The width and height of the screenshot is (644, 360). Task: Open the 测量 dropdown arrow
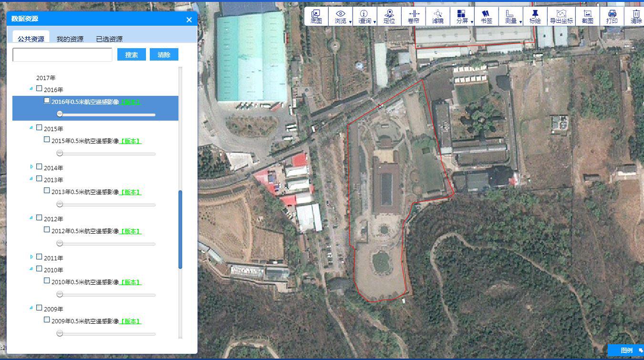point(520,22)
